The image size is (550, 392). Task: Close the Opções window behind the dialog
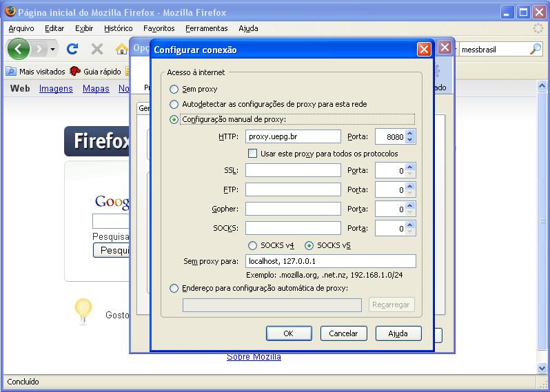[x=445, y=48]
